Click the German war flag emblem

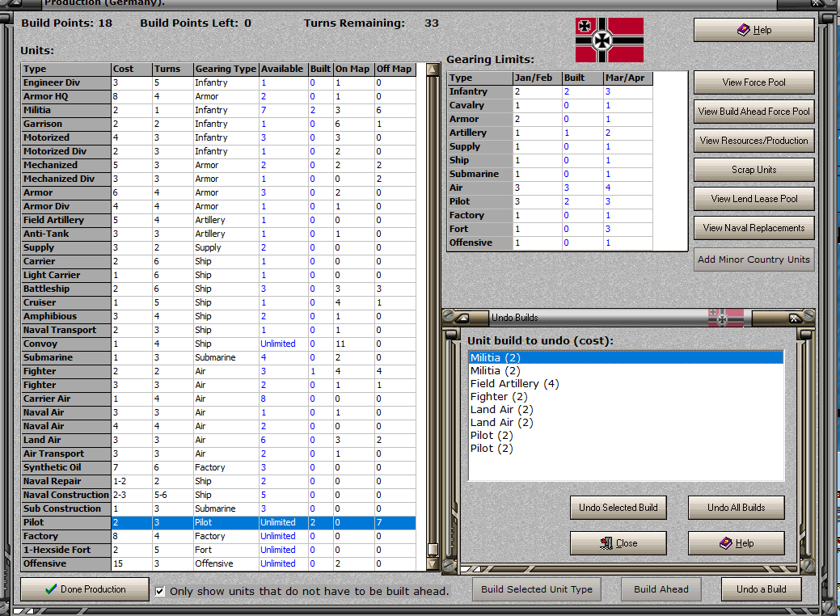[x=609, y=40]
